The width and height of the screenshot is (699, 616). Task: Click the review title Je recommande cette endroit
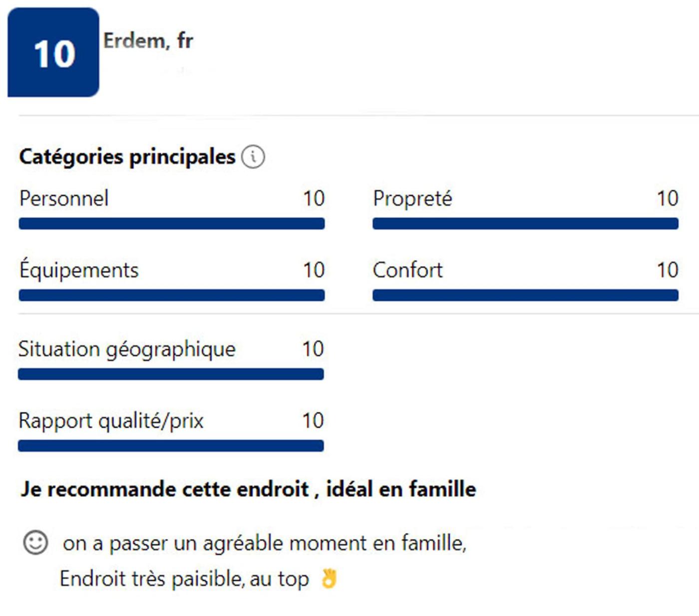tap(248, 489)
